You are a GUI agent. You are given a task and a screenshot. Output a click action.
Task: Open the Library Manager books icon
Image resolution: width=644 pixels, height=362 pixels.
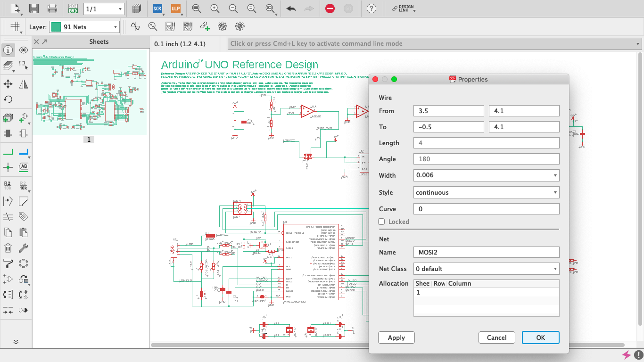coord(136,8)
